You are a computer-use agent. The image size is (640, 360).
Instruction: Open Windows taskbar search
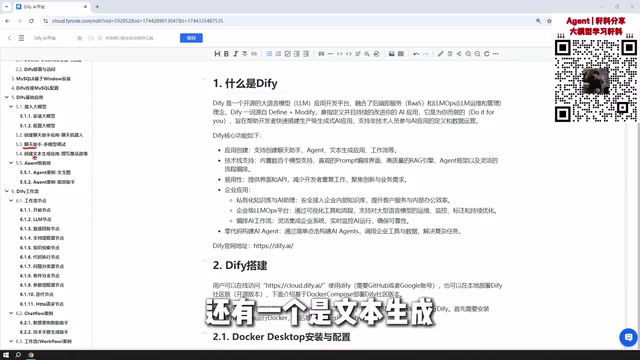point(18,355)
